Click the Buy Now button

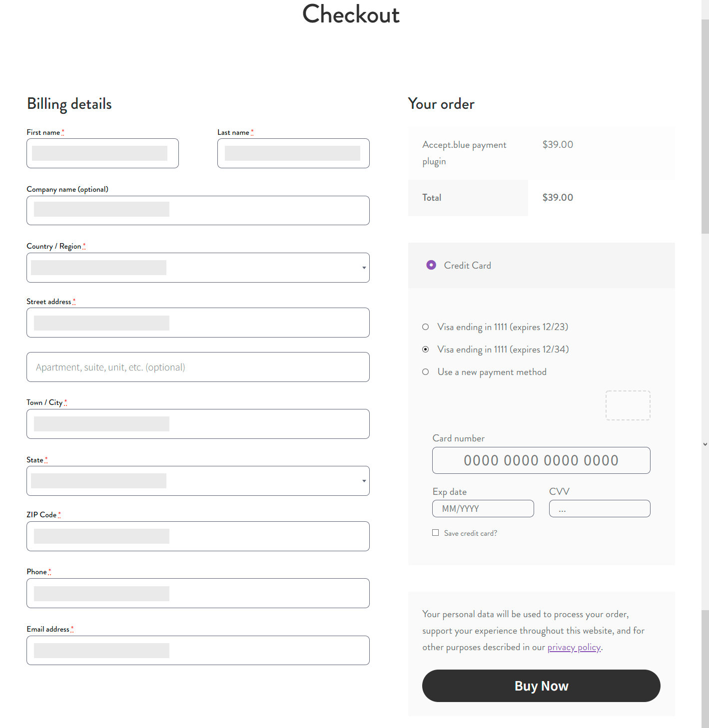point(541,686)
